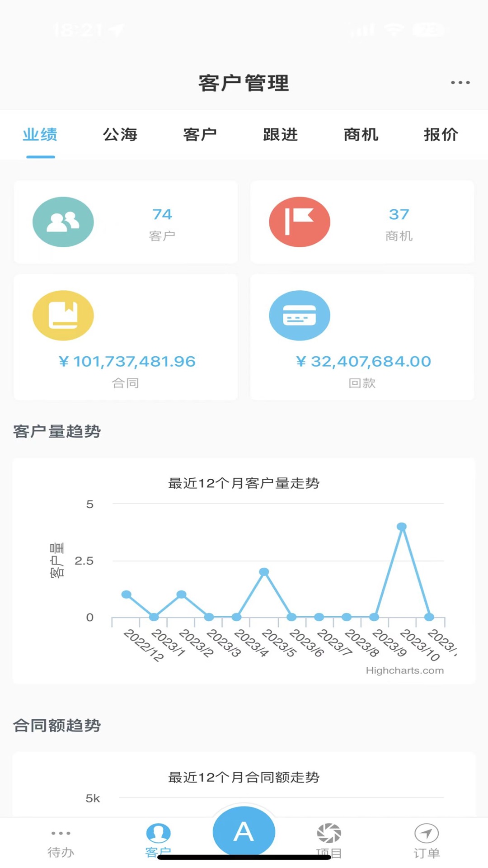This screenshot has height=868, width=488.
Task: Open the Highcharts.com credit link
Action: (x=405, y=670)
